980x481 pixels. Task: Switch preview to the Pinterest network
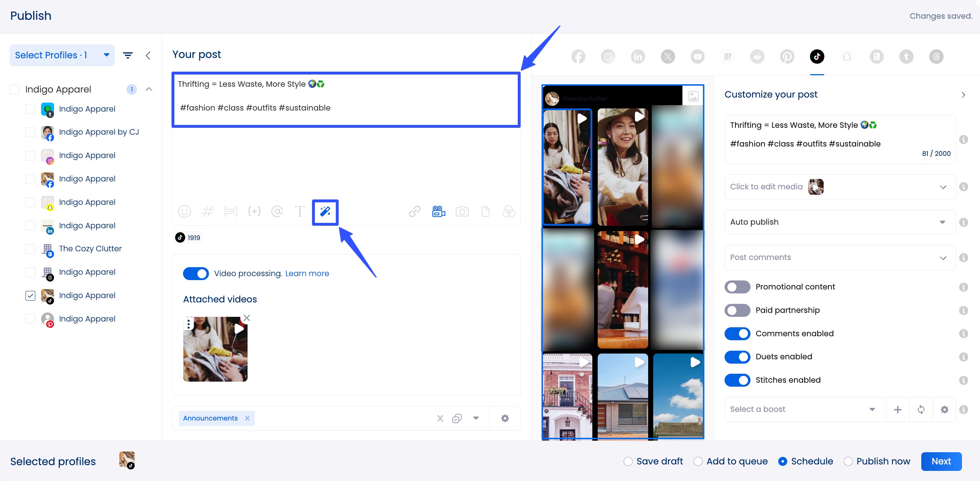pyautogui.click(x=787, y=56)
